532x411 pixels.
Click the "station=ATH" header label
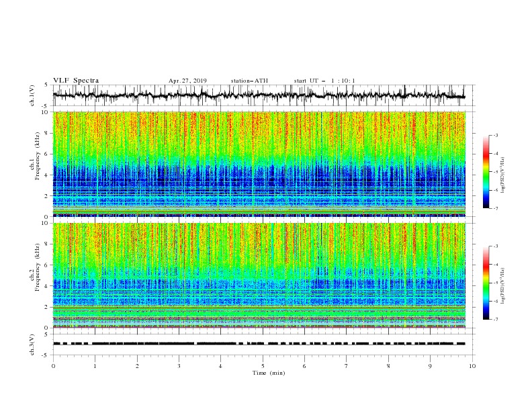tap(249, 81)
